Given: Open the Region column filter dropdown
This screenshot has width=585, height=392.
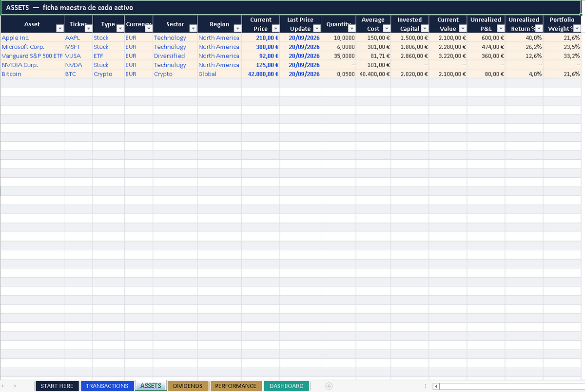Looking at the screenshot, I should [237, 29].
